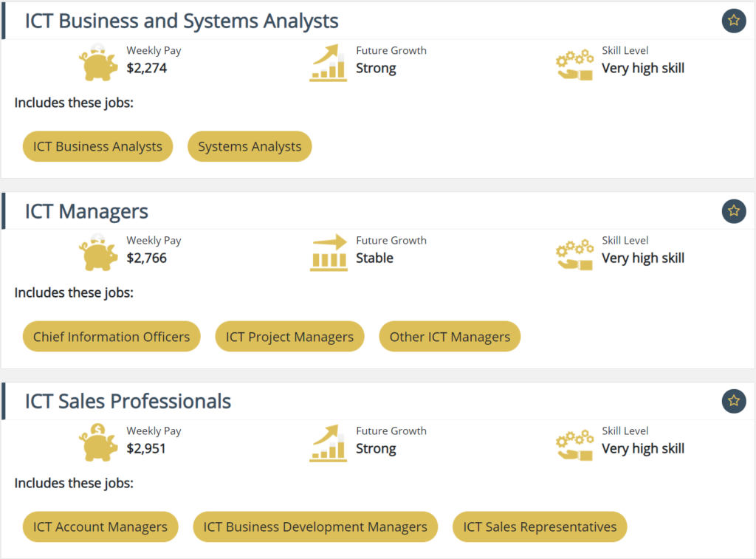Select ICT Project Managers job pill
The height and width of the screenshot is (559, 756).
(x=289, y=337)
